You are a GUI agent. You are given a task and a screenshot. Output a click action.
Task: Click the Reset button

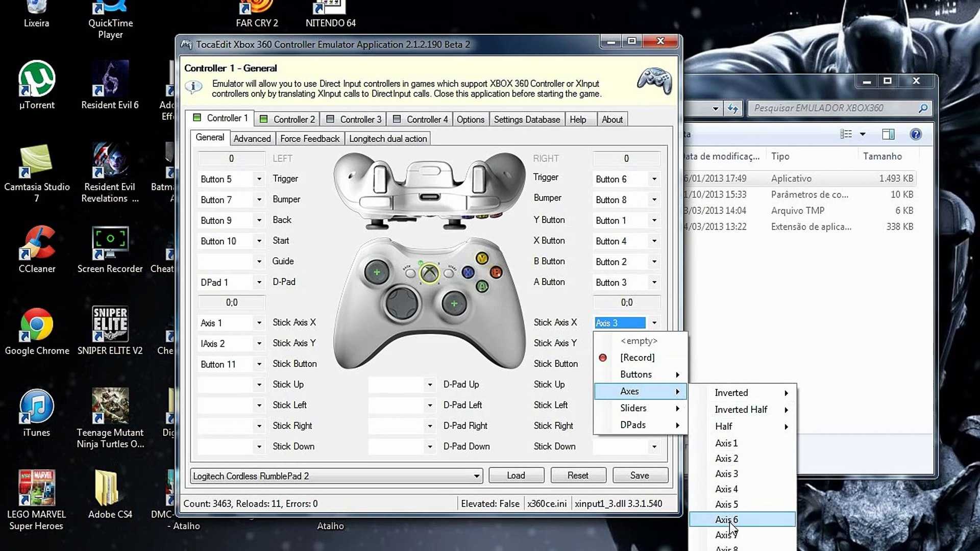[578, 475]
